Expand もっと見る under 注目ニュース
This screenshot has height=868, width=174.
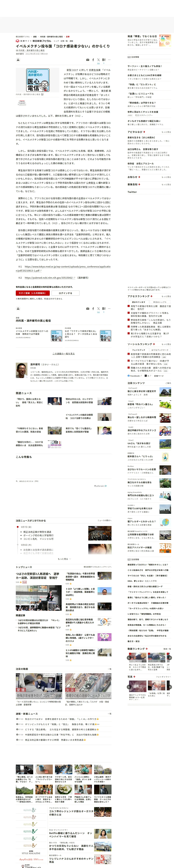pyautogui.click(x=64, y=559)
